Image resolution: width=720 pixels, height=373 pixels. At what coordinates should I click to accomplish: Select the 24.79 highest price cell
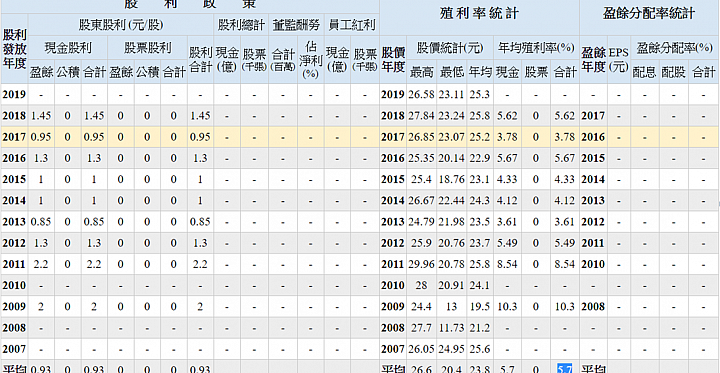point(421,222)
